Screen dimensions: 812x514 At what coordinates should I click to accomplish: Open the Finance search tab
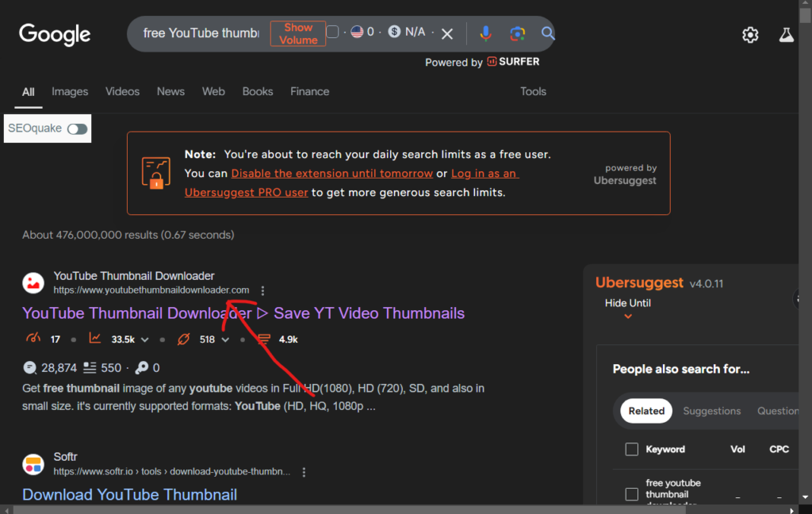click(310, 92)
